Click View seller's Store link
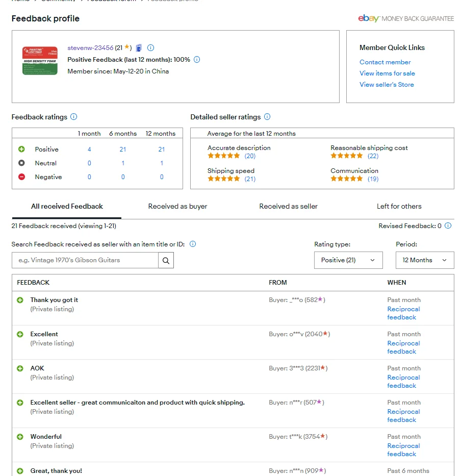The width and height of the screenshot is (462, 476). [x=387, y=85]
